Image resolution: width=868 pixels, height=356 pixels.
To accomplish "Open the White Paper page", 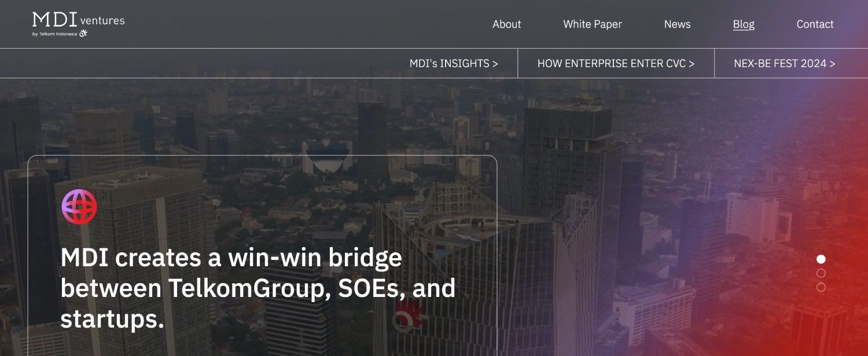I will pos(593,24).
